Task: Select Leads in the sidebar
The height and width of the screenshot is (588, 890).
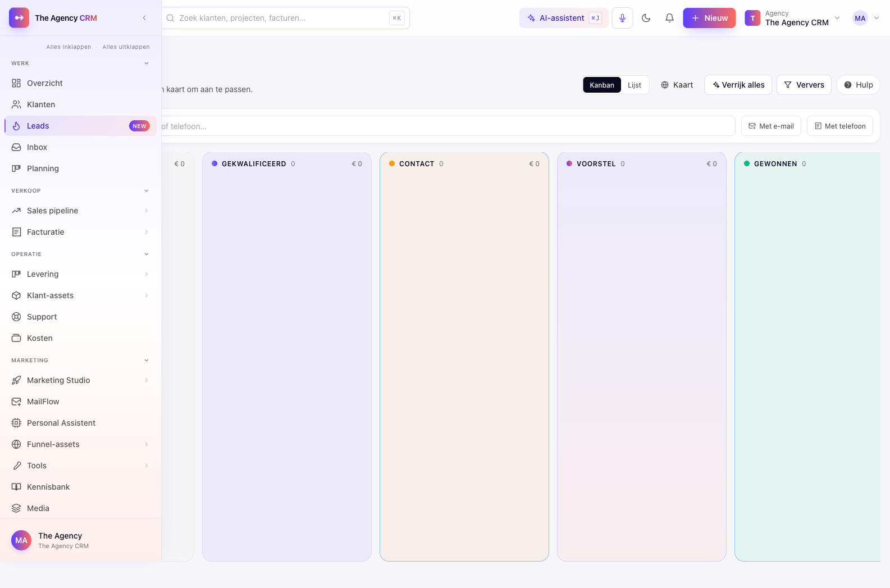Action: click(80, 126)
